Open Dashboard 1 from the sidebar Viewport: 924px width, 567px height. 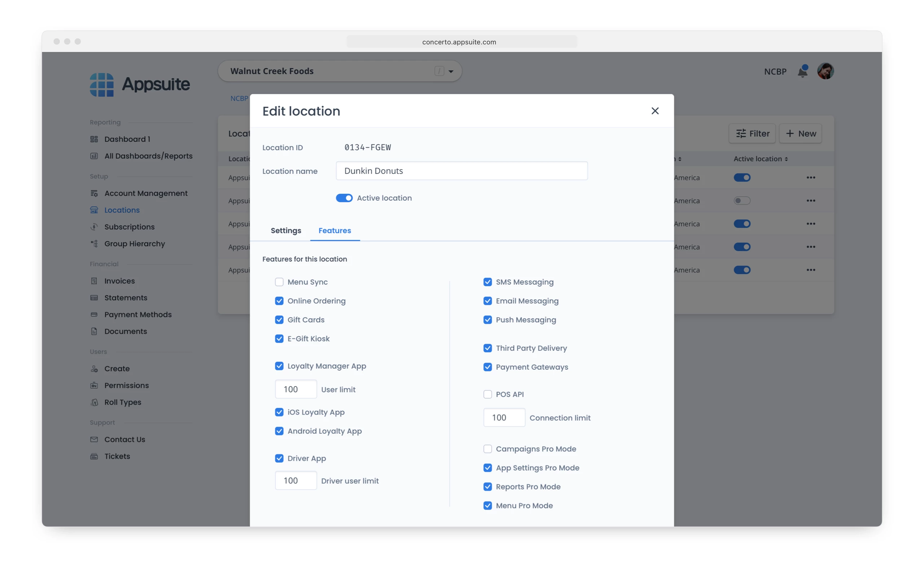(127, 139)
